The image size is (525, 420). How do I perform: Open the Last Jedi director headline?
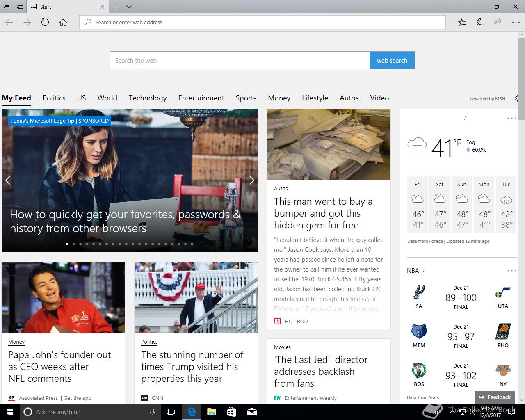[x=321, y=372]
